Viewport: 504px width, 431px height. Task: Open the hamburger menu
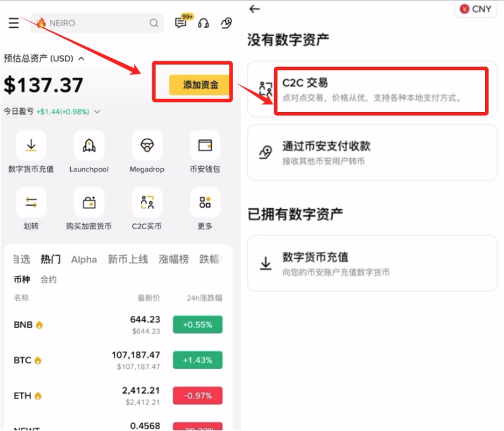click(x=13, y=23)
